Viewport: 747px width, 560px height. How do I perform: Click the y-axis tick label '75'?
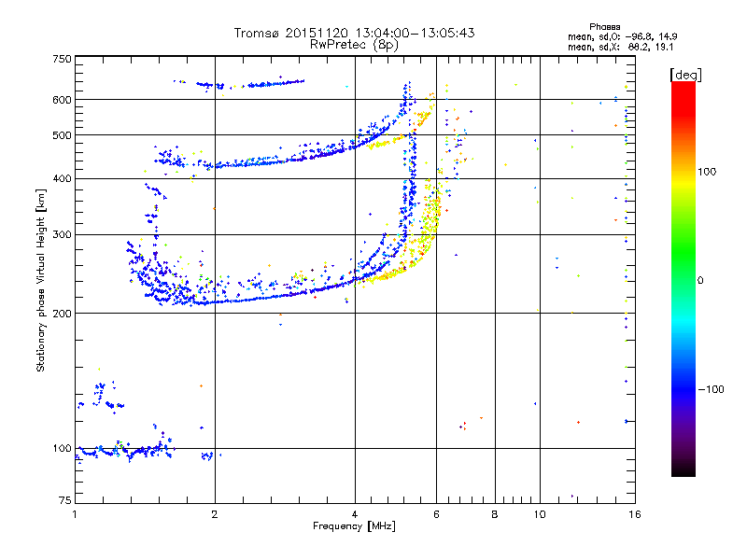coord(65,500)
